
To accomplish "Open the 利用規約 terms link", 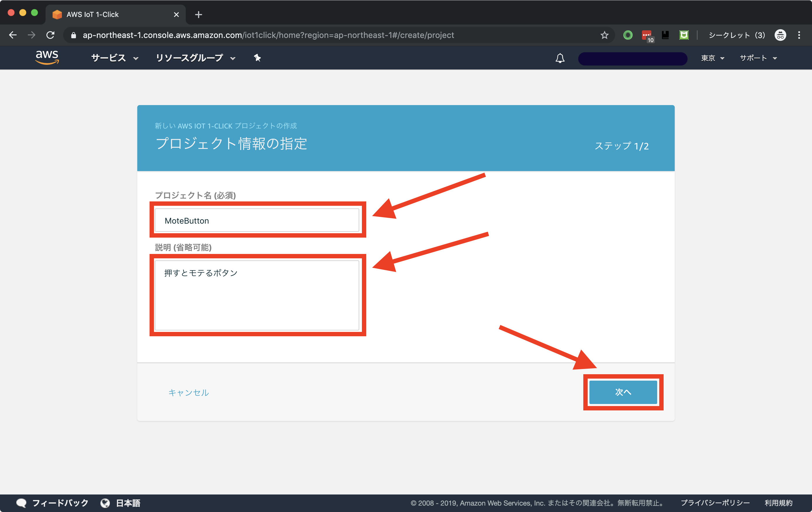I will [x=779, y=503].
